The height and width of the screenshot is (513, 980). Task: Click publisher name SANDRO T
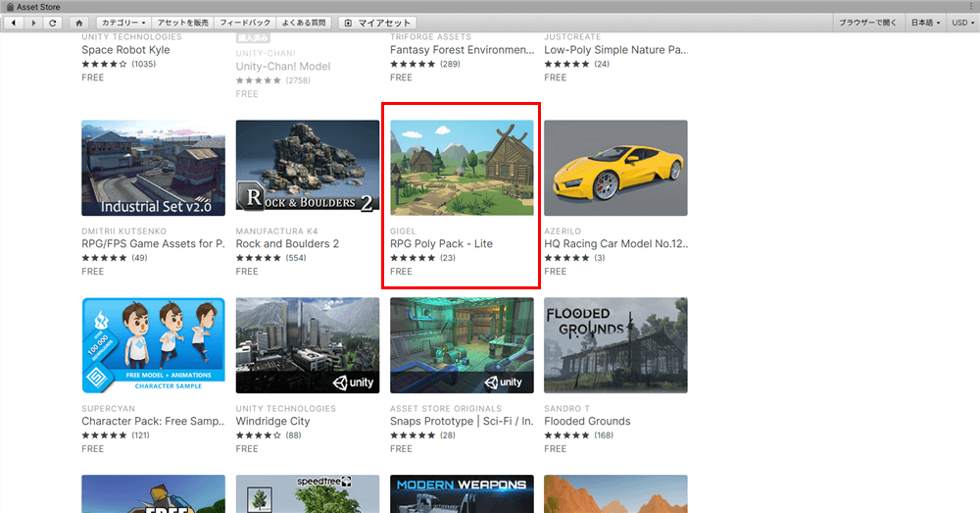coord(566,408)
